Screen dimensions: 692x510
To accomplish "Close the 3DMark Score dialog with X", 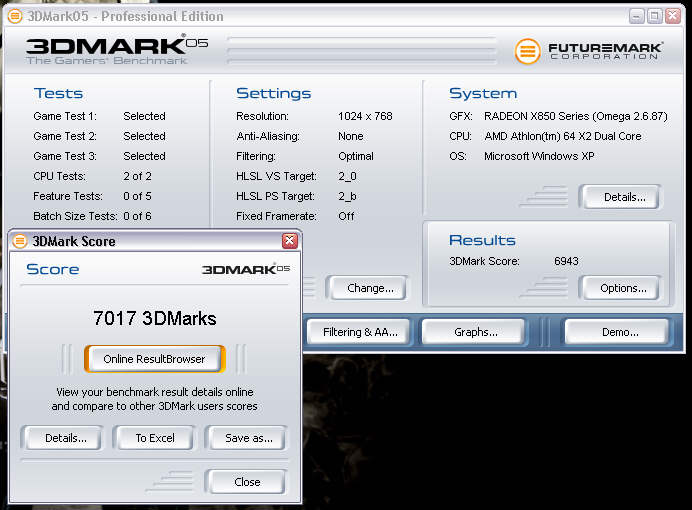I will [x=290, y=241].
